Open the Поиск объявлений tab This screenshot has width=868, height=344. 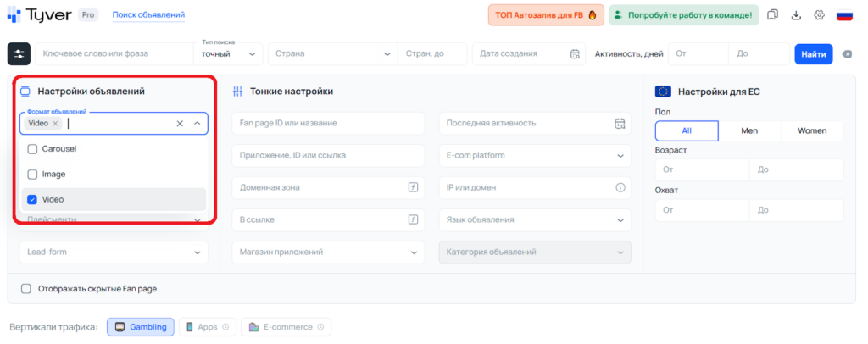pyautogui.click(x=148, y=15)
